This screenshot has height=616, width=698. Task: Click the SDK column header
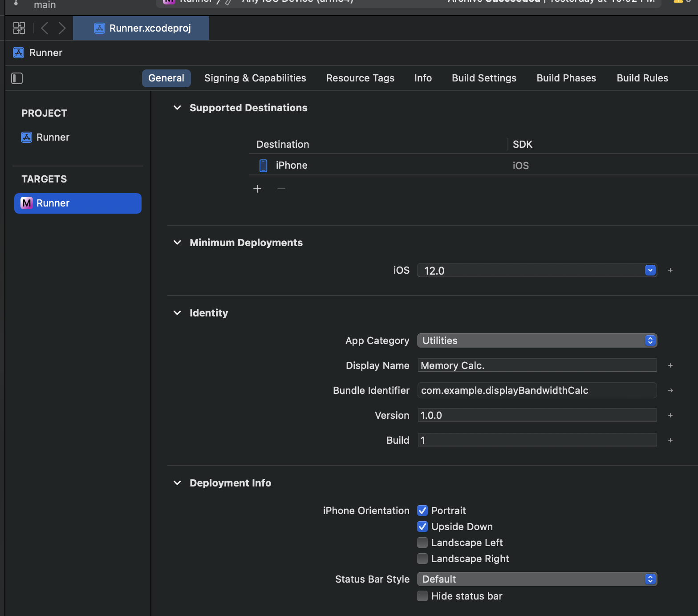coord(523,144)
